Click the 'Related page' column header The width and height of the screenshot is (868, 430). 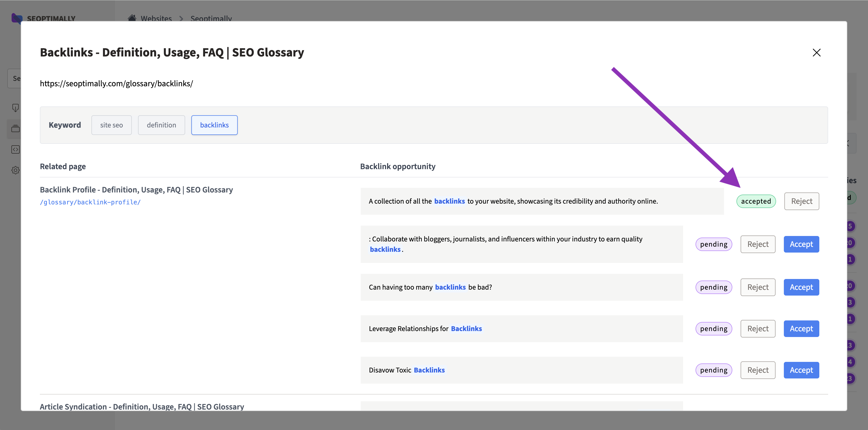tap(63, 167)
